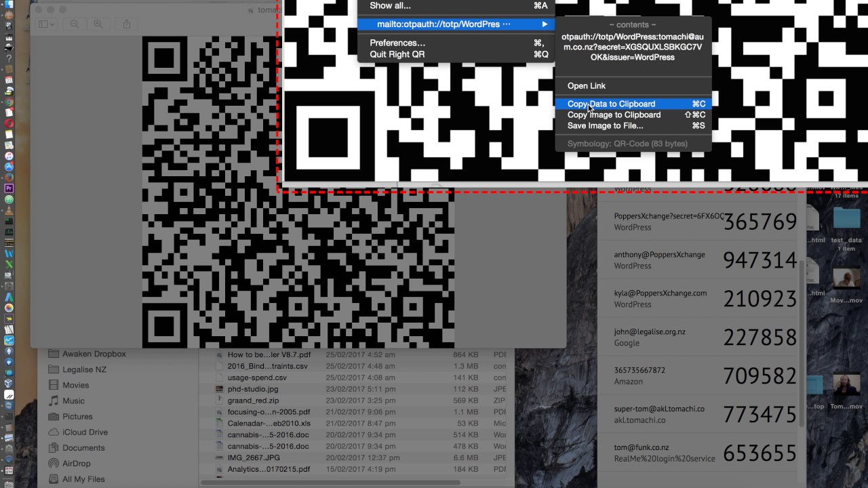Screen dimensions: 868x488
Task: Click the authenticator list scrollbar
Action: 802,342
